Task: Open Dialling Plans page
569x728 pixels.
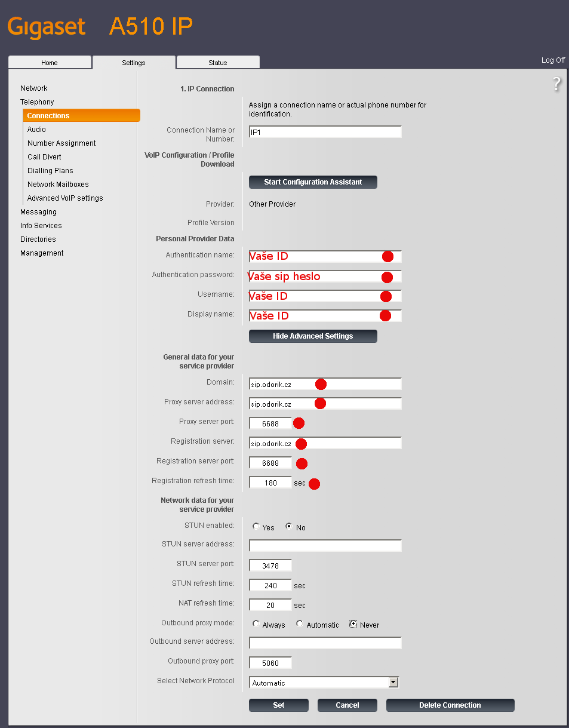Action: point(50,171)
